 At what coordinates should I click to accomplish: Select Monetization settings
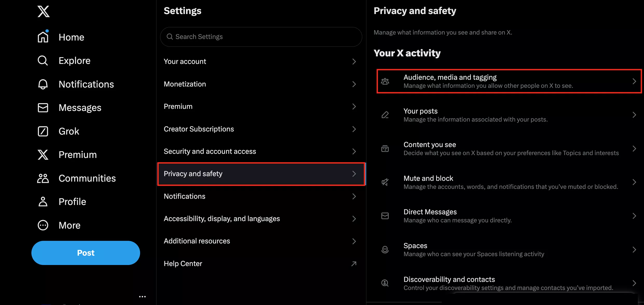click(x=261, y=84)
